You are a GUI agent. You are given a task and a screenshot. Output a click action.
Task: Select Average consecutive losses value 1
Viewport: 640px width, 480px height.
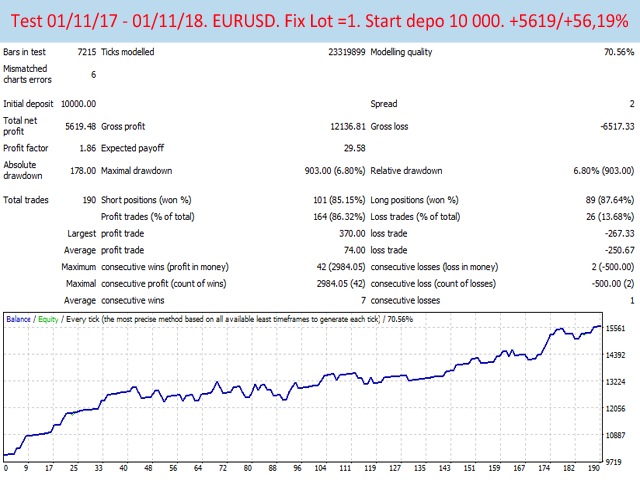(x=632, y=301)
